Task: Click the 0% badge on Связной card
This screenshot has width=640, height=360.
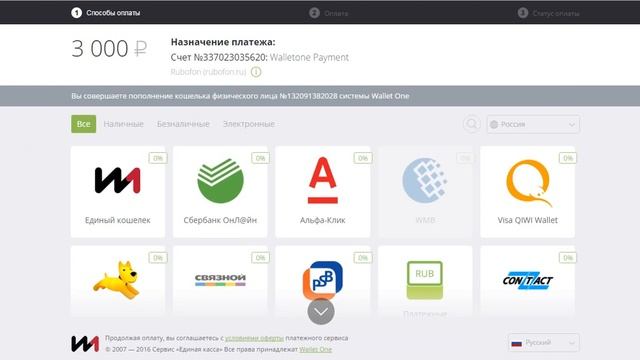Action: tap(260, 258)
